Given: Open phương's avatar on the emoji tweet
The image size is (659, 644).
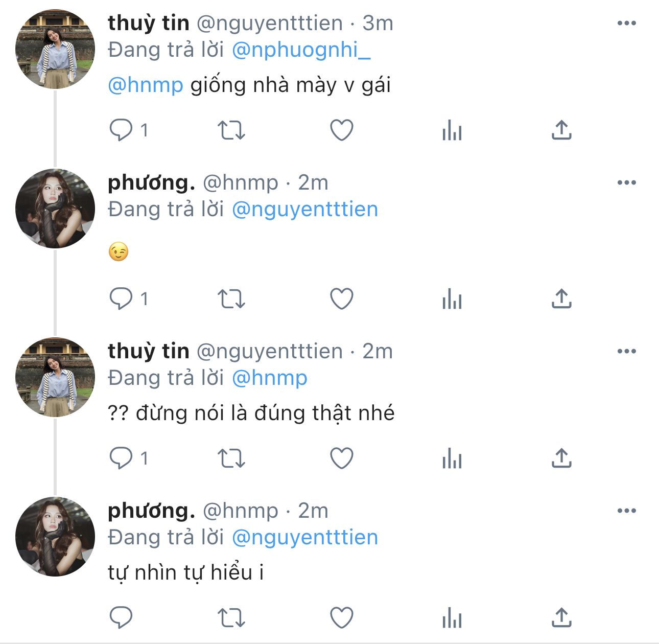Looking at the screenshot, I should [55, 209].
